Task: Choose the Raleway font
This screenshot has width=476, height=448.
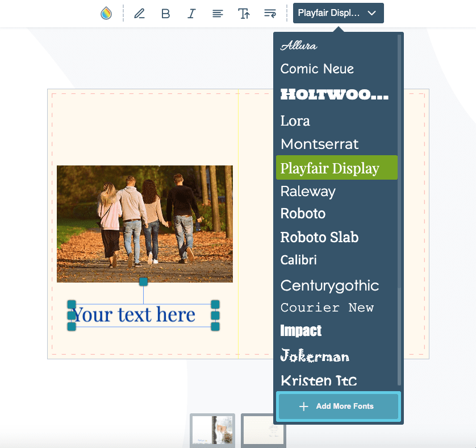Action: tap(308, 192)
